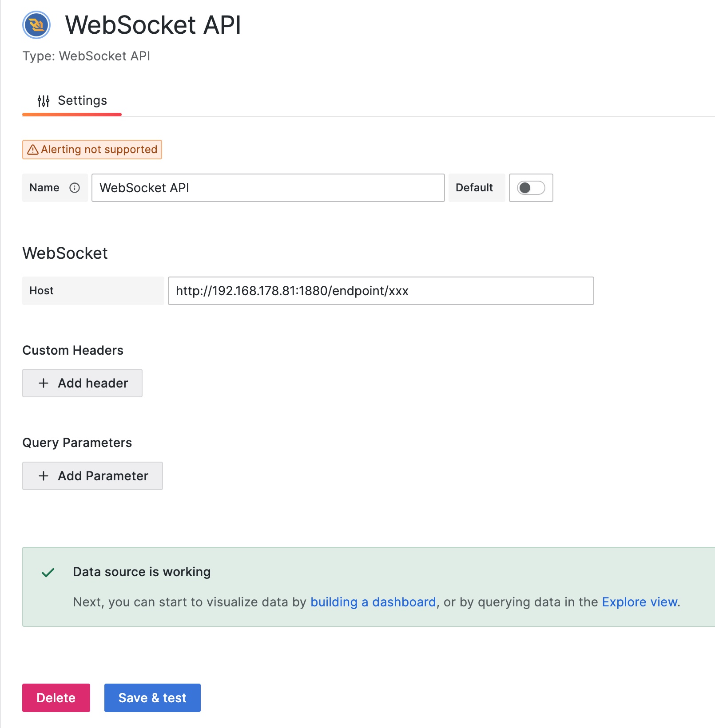Viewport: 715px width, 728px height.
Task: Click the Add header button
Action: [82, 383]
